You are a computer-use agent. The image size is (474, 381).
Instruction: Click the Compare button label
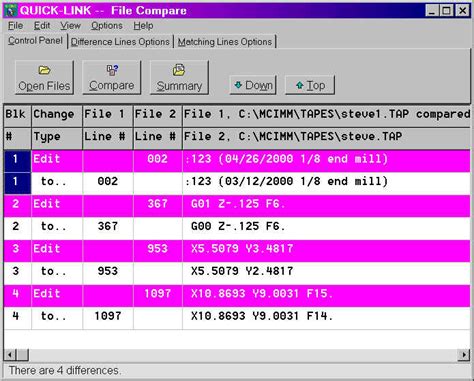112,86
